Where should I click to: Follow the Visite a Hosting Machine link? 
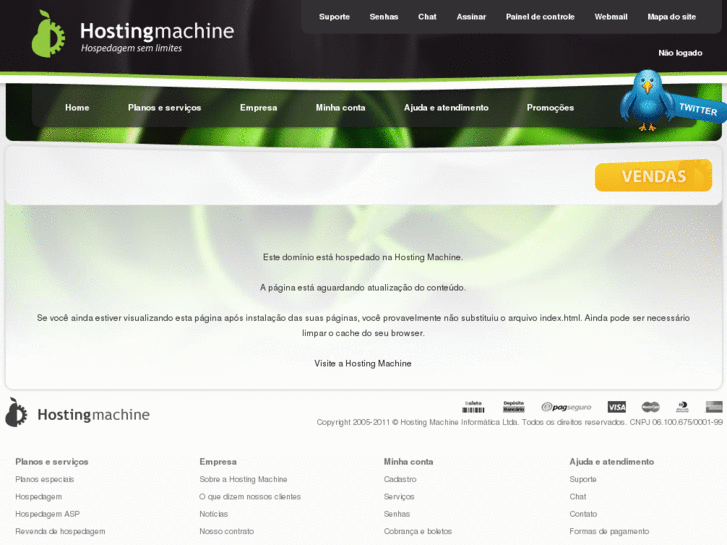pyautogui.click(x=363, y=364)
